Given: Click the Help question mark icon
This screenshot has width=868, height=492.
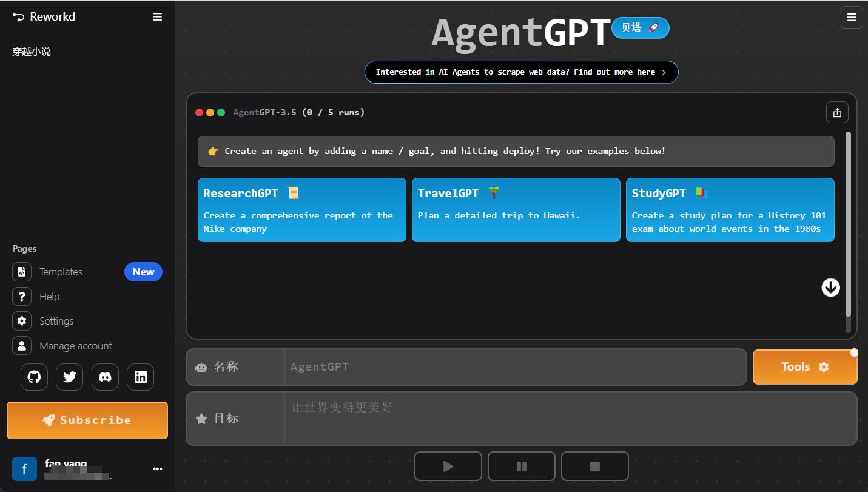Looking at the screenshot, I should [22, 297].
